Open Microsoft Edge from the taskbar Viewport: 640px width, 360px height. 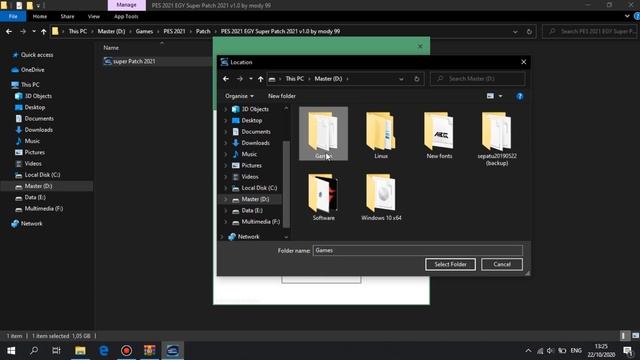104,351
